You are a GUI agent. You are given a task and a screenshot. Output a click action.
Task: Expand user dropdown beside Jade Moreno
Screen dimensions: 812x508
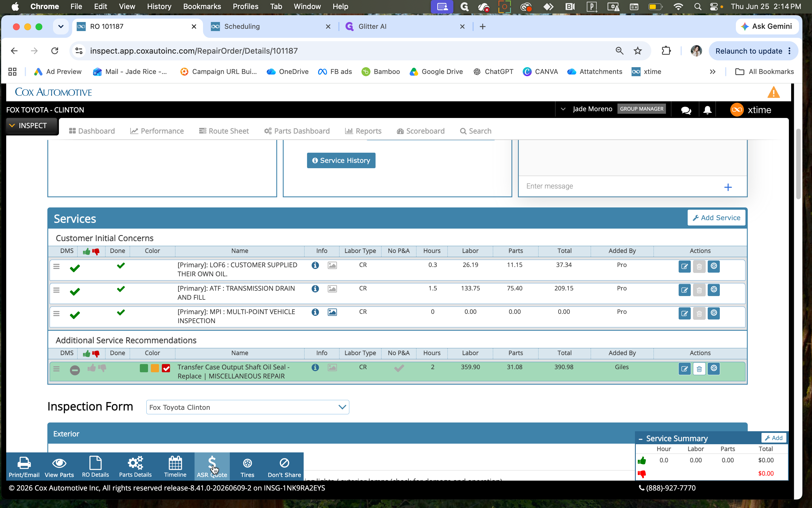[x=563, y=109]
